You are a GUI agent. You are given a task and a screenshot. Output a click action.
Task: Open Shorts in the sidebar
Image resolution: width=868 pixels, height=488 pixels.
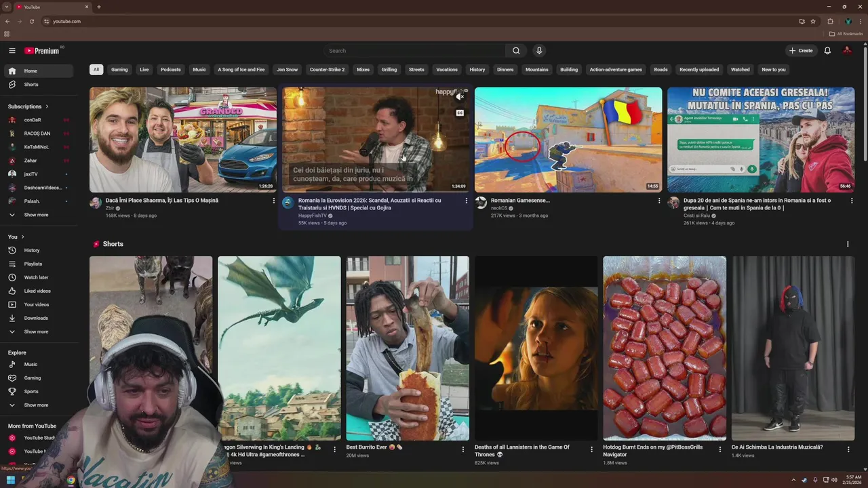(x=39, y=85)
